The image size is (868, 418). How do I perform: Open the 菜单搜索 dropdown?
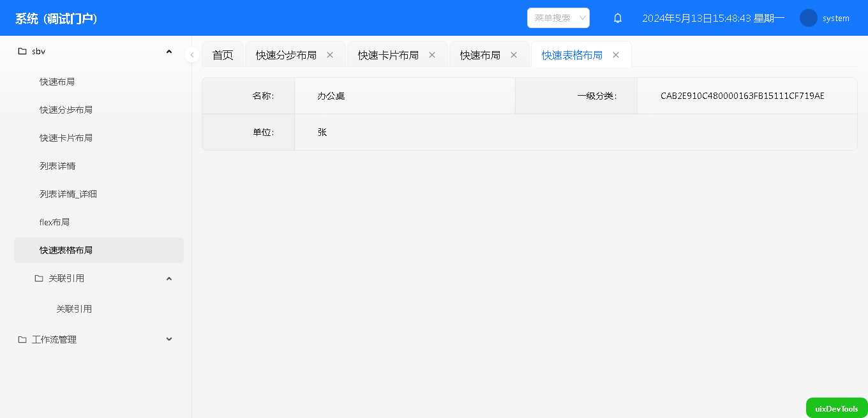558,18
